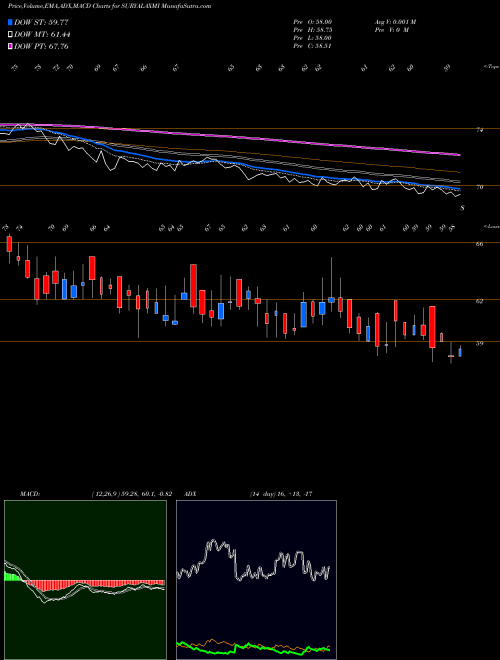The width and height of the screenshot is (500, 660).
Task: Click the 'Pre C: 58.51' value
Action: [x=313, y=46]
